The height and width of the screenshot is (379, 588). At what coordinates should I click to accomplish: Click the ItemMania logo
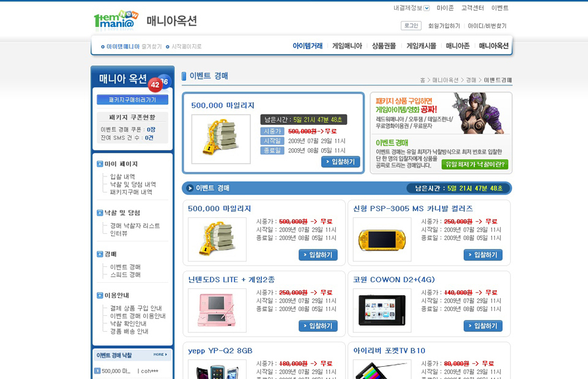click(x=116, y=20)
